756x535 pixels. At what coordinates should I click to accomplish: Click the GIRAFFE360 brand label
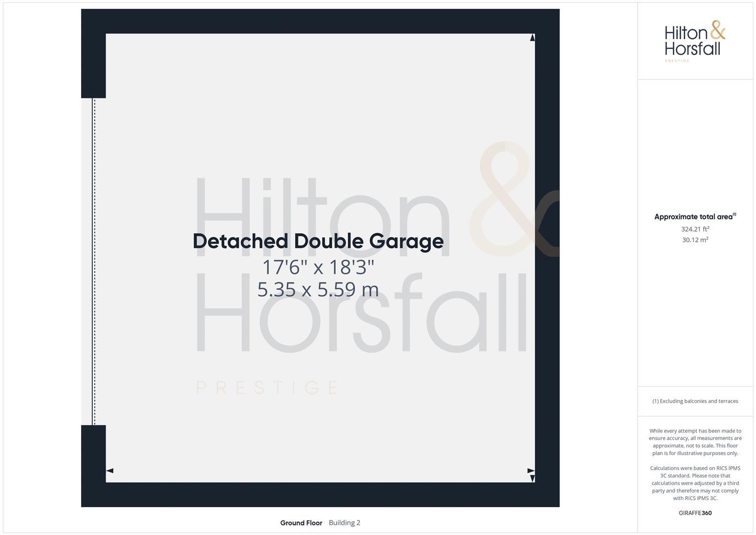(x=695, y=513)
